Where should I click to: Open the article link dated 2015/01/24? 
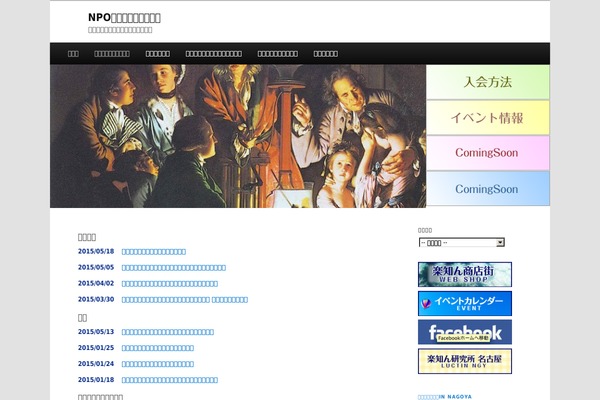pyautogui.click(x=158, y=364)
